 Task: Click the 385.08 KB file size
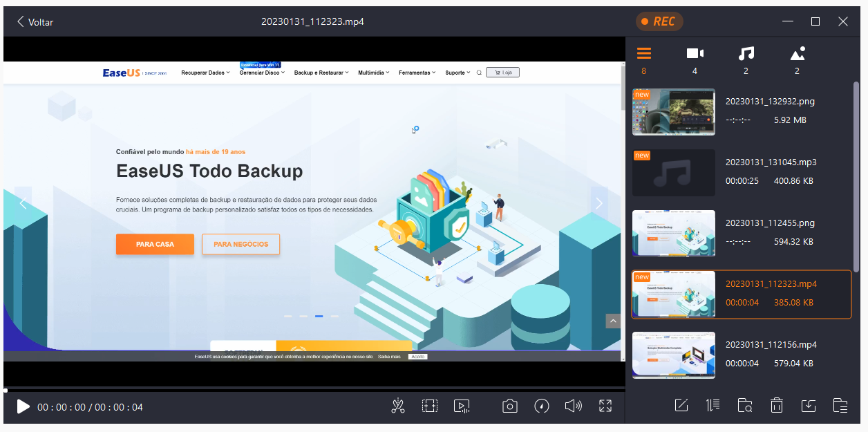(793, 303)
